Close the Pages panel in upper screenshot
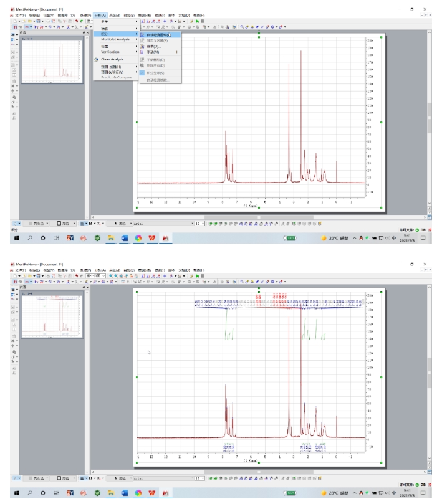The height and width of the screenshot is (504, 442). tap(87, 33)
